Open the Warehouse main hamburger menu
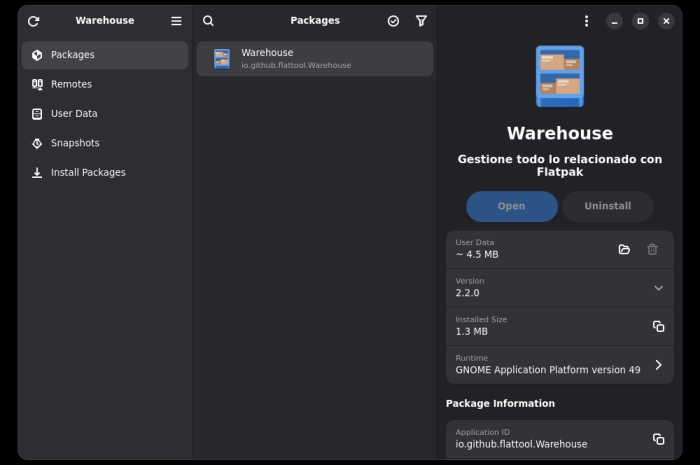 click(176, 21)
